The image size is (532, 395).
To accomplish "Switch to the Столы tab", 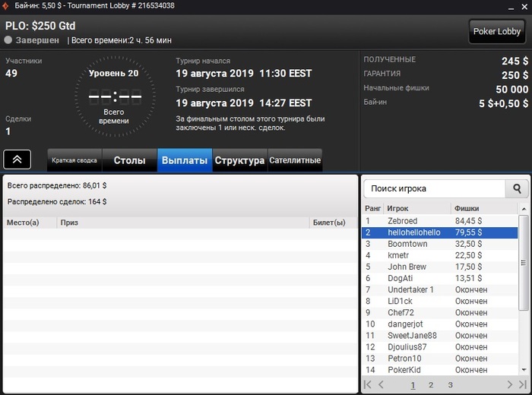I will pos(129,160).
